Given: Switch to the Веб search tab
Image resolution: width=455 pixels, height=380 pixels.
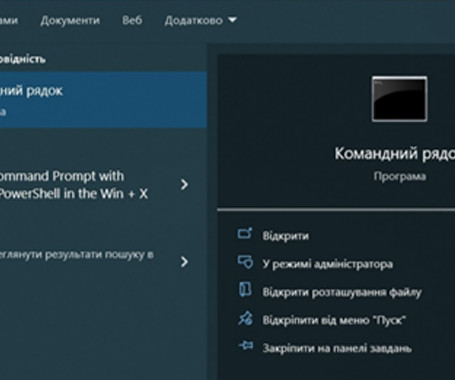Looking at the screenshot, I should (x=132, y=20).
